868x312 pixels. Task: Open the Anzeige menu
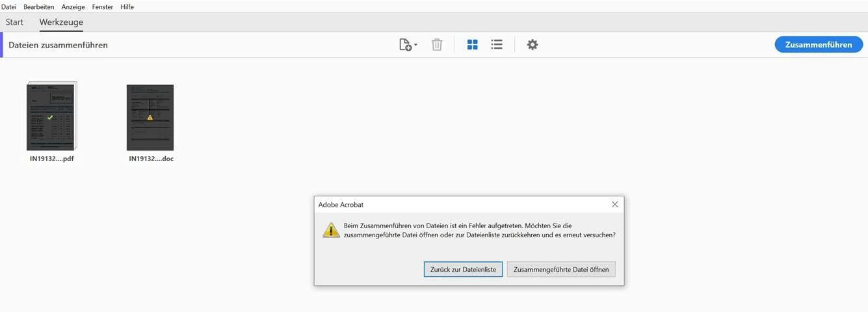[x=73, y=6]
